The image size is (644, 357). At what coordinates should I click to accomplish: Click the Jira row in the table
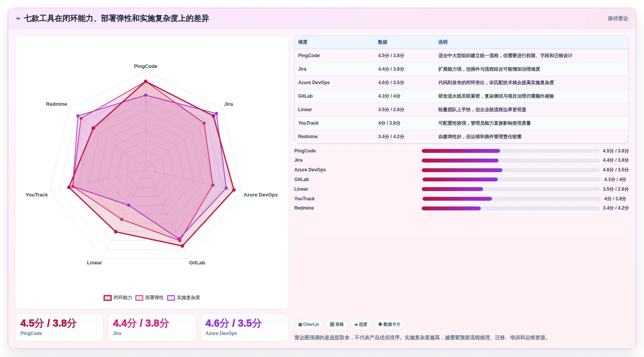pos(461,69)
